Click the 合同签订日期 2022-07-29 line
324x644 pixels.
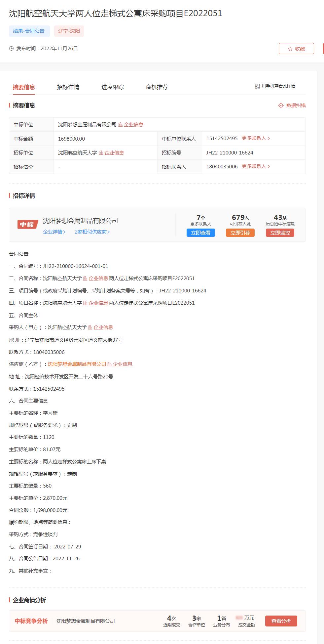coord(45,547)
